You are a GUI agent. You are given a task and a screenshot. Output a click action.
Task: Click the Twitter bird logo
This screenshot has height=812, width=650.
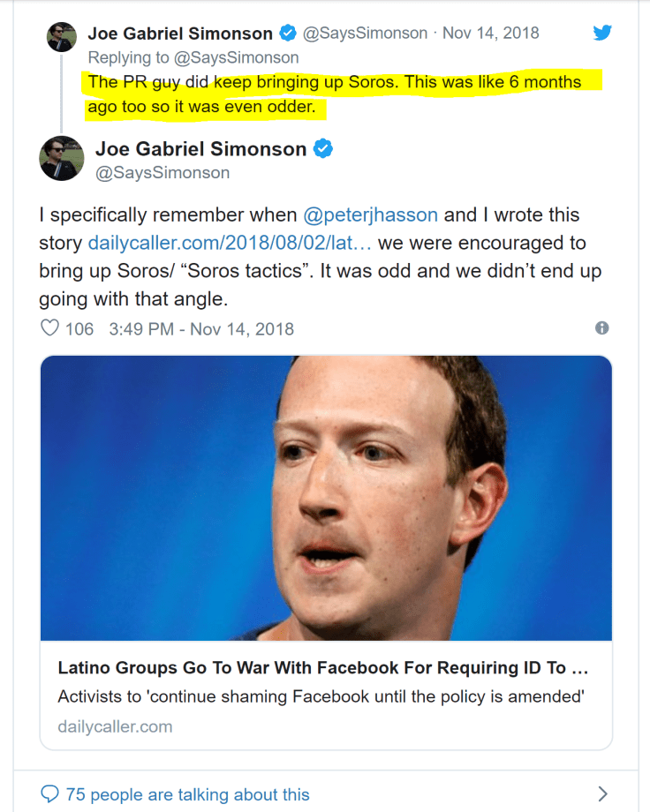tap(602, 34)
